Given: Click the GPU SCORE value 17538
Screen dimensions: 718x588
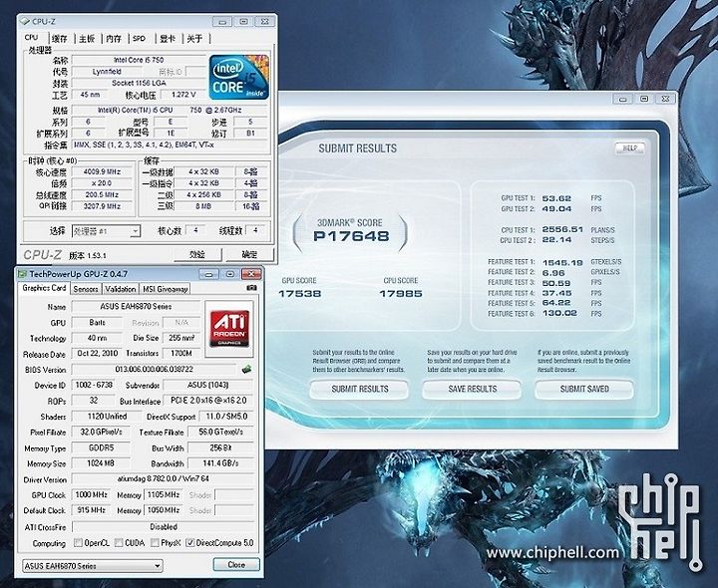Looking at the screenshot, I should point(299,293).
